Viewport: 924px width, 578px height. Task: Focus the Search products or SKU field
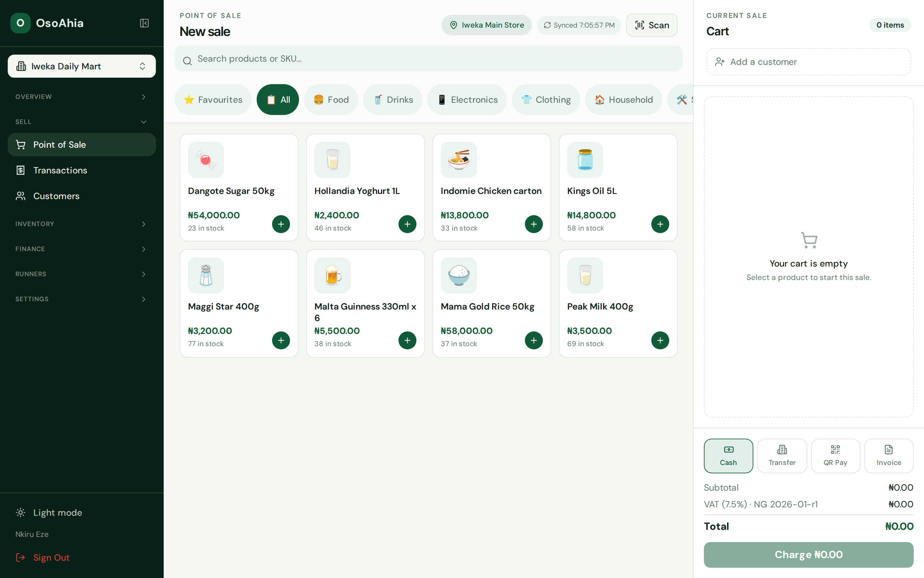428,59
